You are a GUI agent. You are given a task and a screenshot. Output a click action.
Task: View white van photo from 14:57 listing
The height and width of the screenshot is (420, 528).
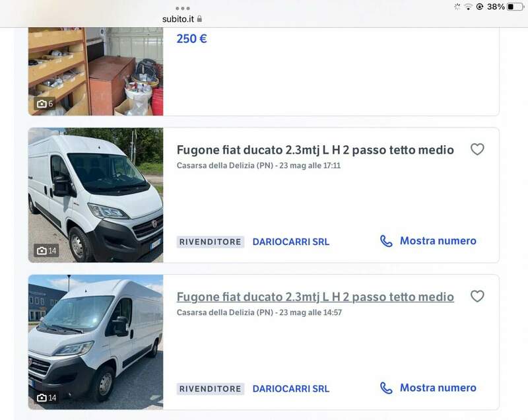click(96, 342)
